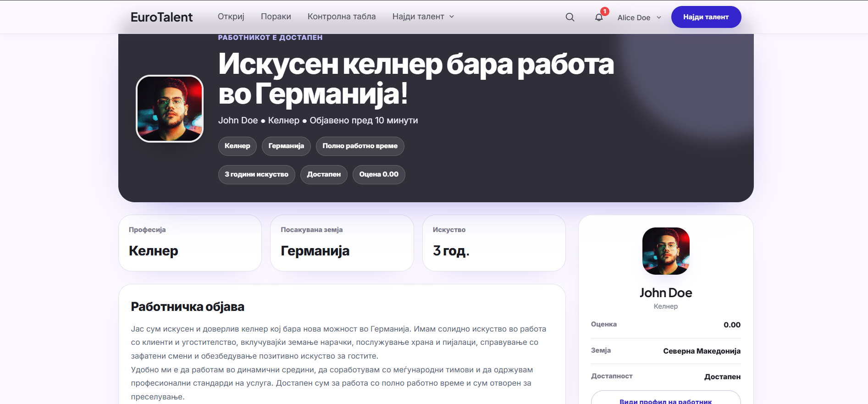
Task: Go to EuroTalent home logo
Action: point(161,17)
